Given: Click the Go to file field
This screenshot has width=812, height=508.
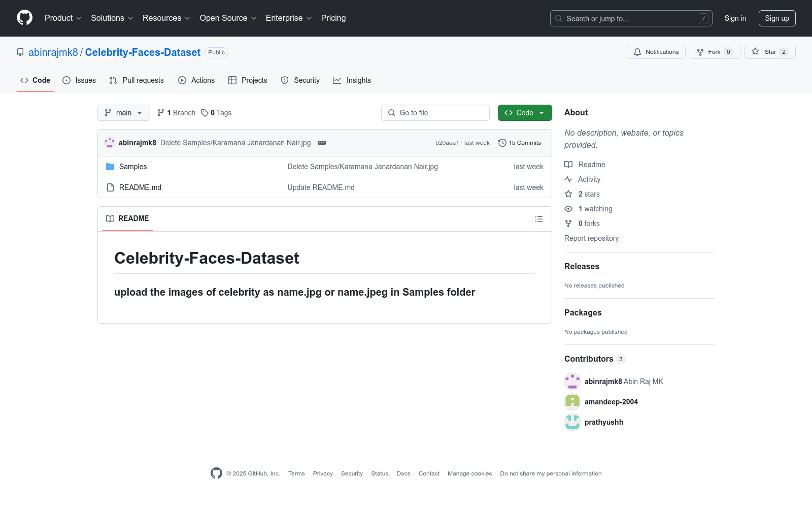Looking at the screenshot, I should pyautogui.click(x=435, y=113).
